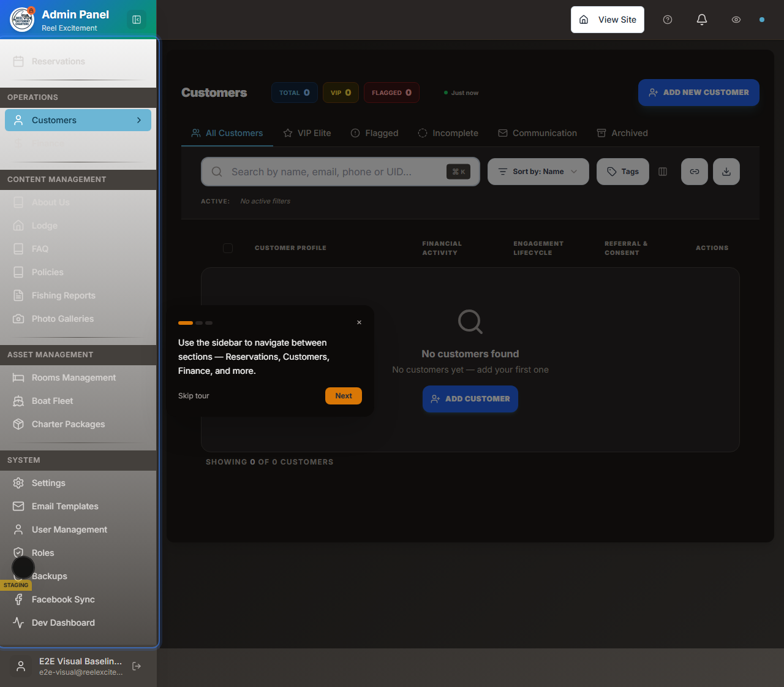The width and height of the screenshot is (784, 687).
Task: Click the Rooms Management bed icon
Action: click(x=18, y=378)
